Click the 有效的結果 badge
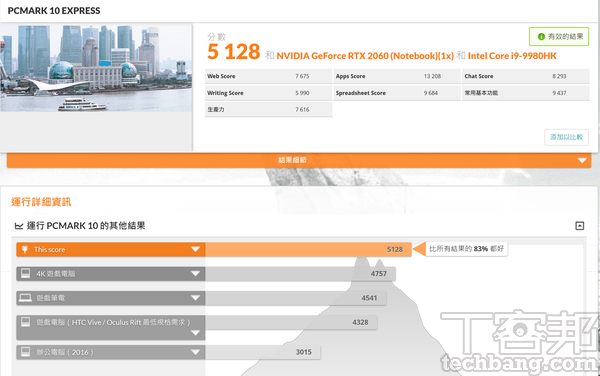The height and width of the screenshot is (376, 600). (x=559, y=37)
